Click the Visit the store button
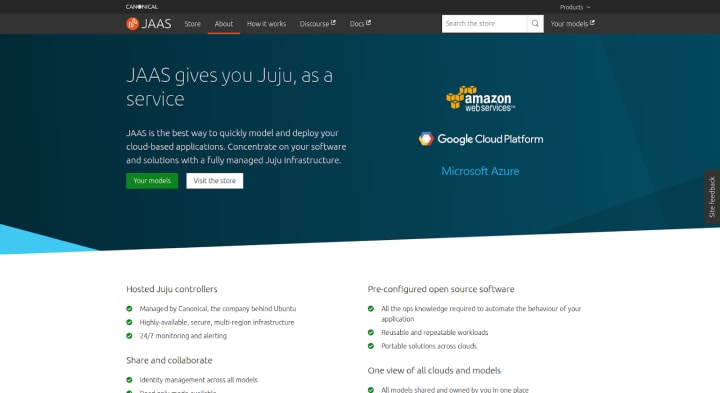The height and width of the screenshot is (393, 720). 214,181
